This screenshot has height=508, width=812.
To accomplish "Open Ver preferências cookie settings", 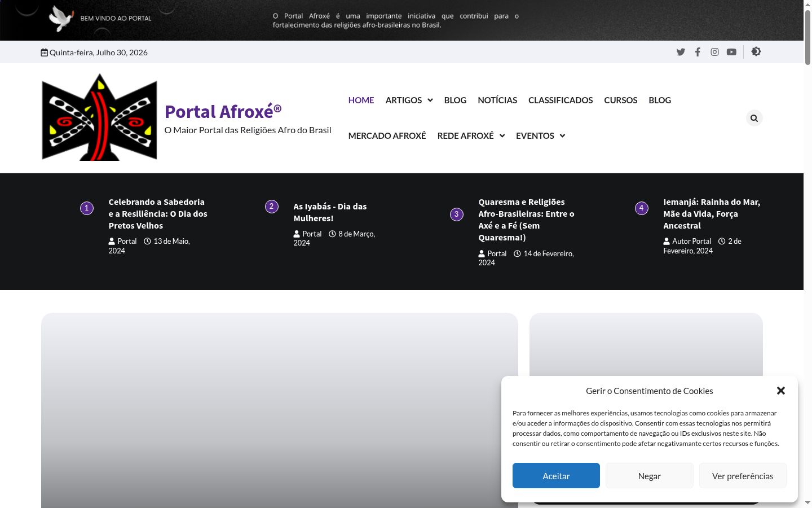I will pos(743,476).
